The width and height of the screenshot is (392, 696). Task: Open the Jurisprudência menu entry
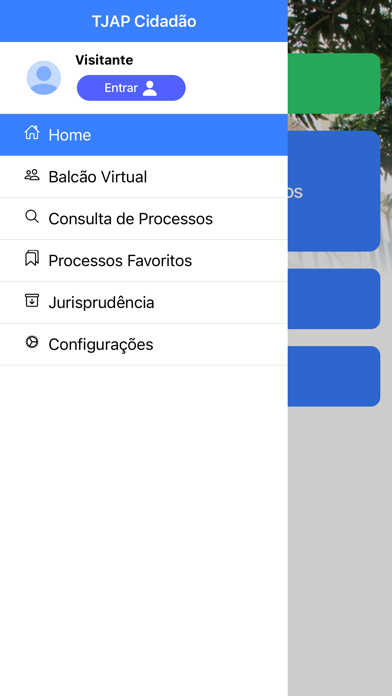144,303
